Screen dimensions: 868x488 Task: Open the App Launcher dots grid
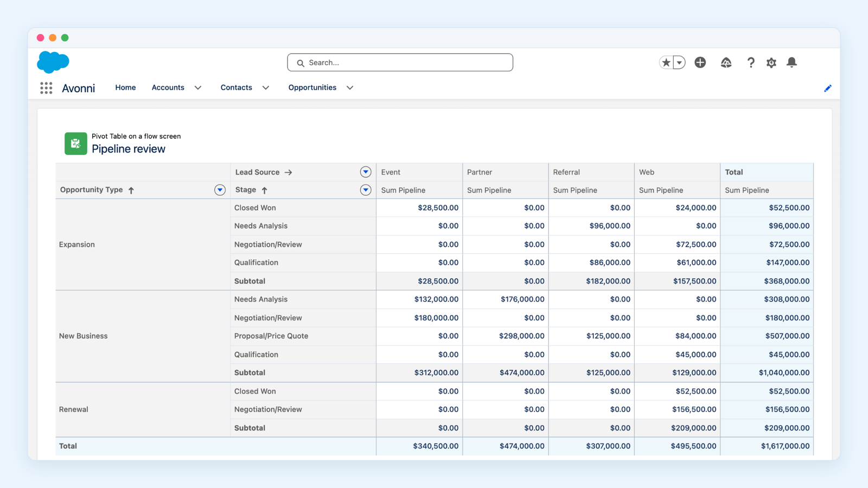click(46, 88)
